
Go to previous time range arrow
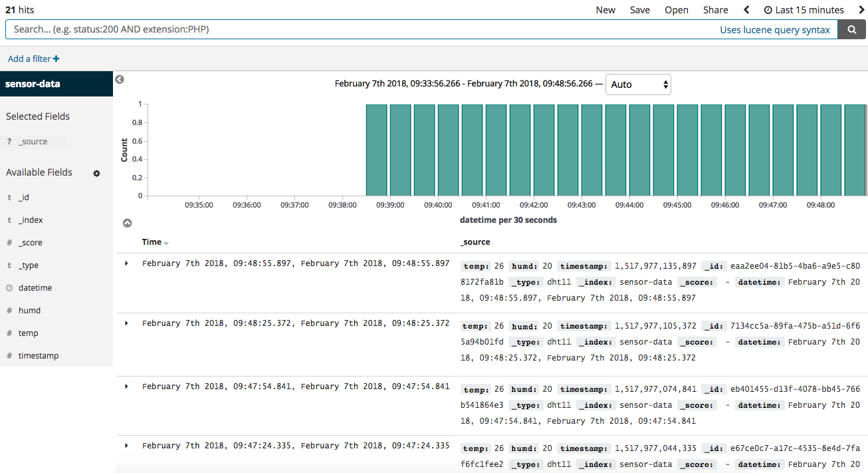[746, 10]
